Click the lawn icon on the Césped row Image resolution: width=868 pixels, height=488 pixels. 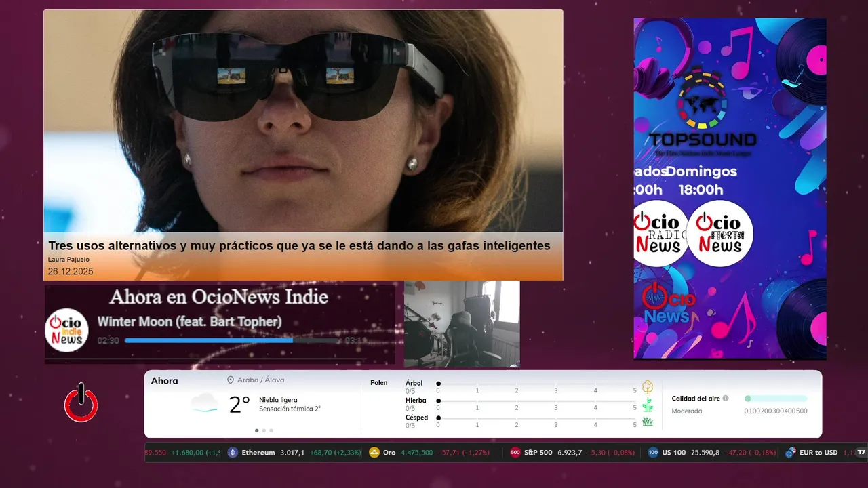point(648,422)
